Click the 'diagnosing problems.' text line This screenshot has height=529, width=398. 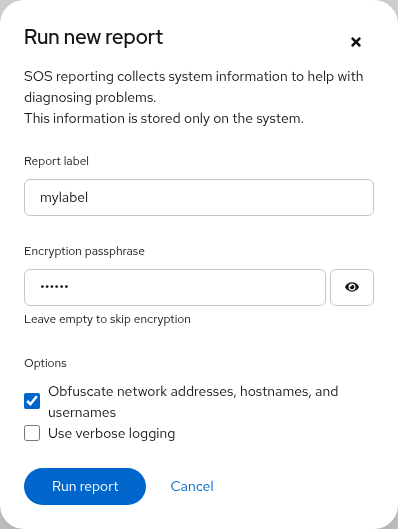click(x=90, y=98)
